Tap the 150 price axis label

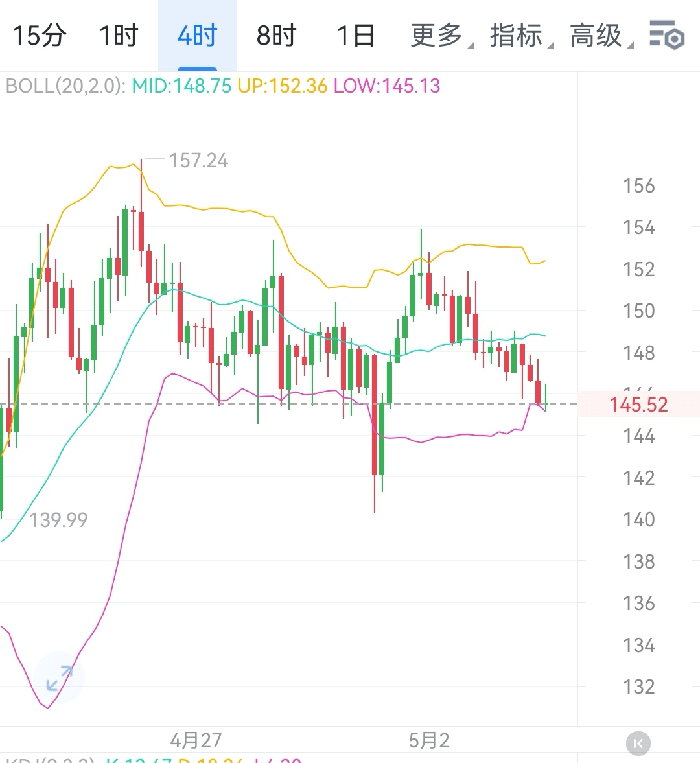pos(639,311)
